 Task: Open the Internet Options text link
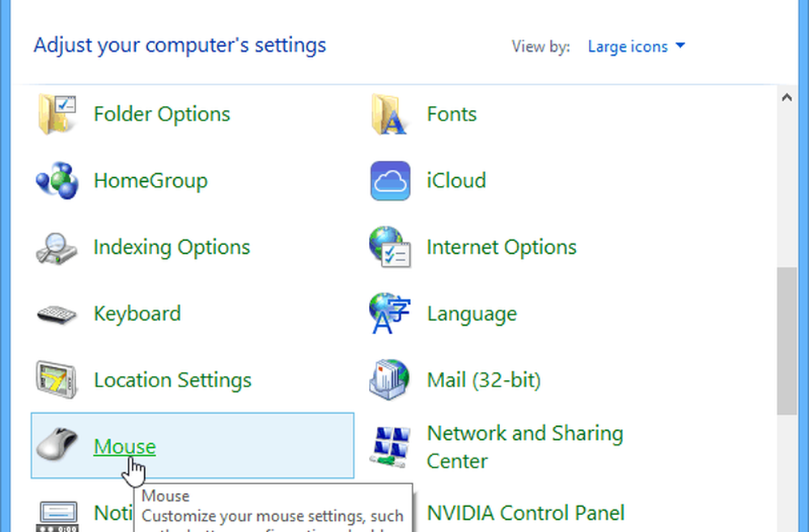click(x=502, y=247)
